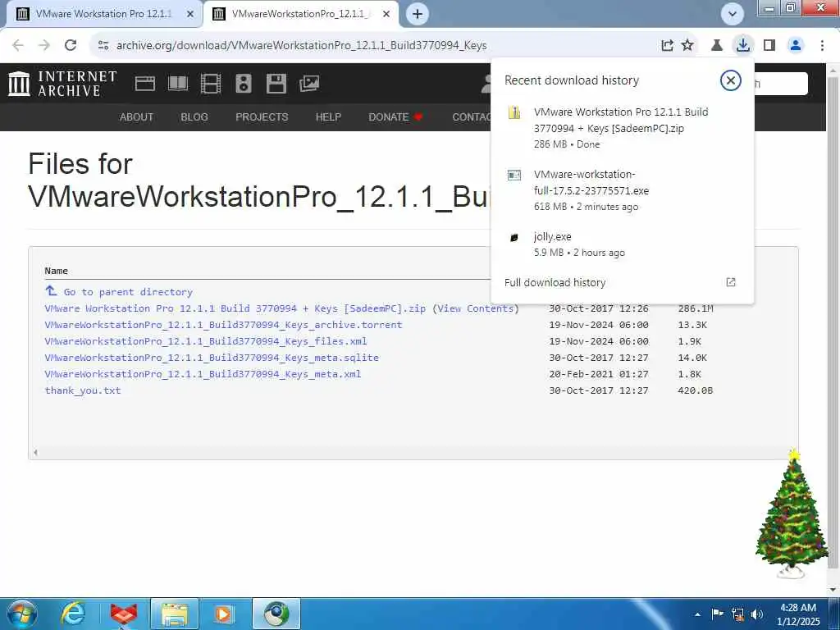Image resolution: width=840 pixels, height=630 pixels.
Task: Go to Internet Archive home logo
Action: 62,84
